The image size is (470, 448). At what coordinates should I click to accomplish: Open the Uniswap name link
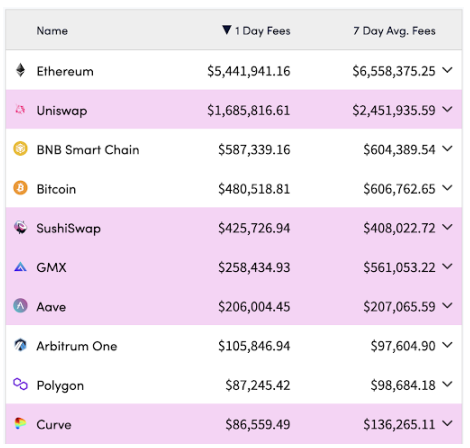pos(62,111)
